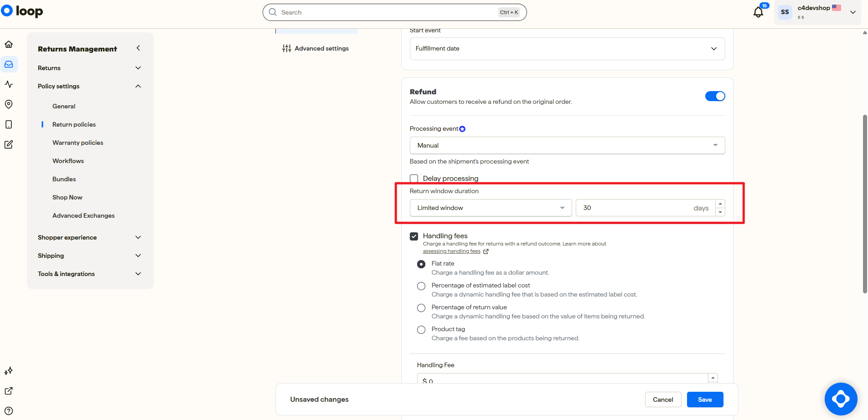Expand the Shopper experience section
This screenshot has height=420, width=868.
[90, 237]
